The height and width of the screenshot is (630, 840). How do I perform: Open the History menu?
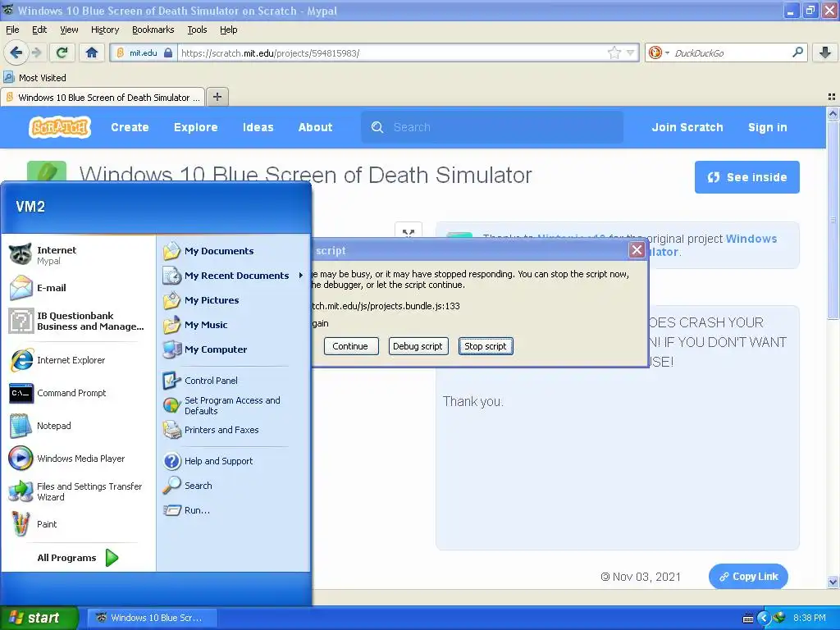(x=105, y=30)
